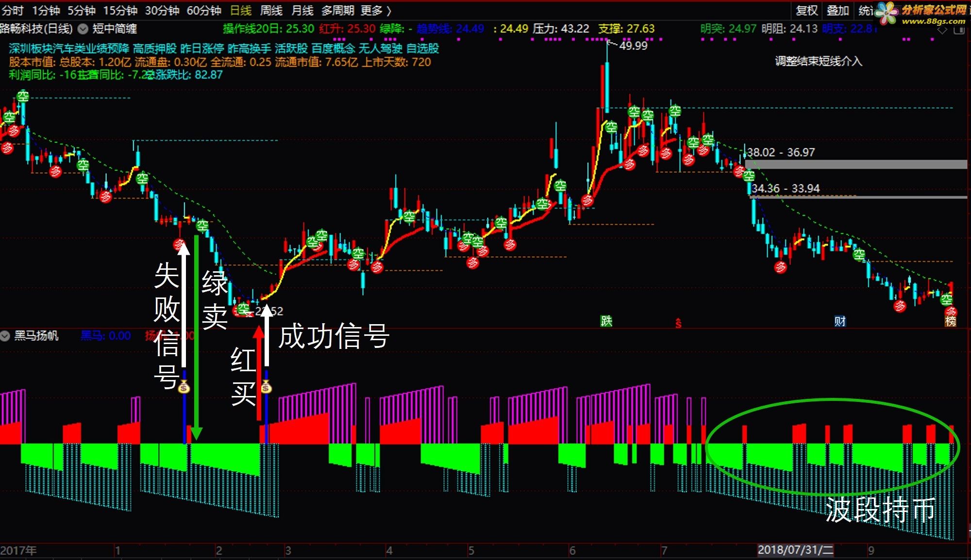971x560 pixels.
Task: Click the 流通市值: 7.65亿 value
Action: [317, 62]
